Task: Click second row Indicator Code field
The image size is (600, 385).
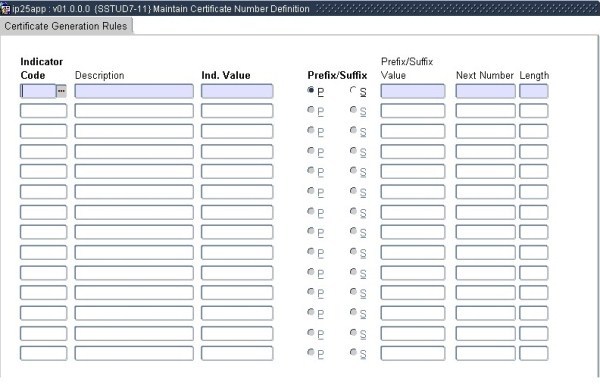Action: (43, 111)
